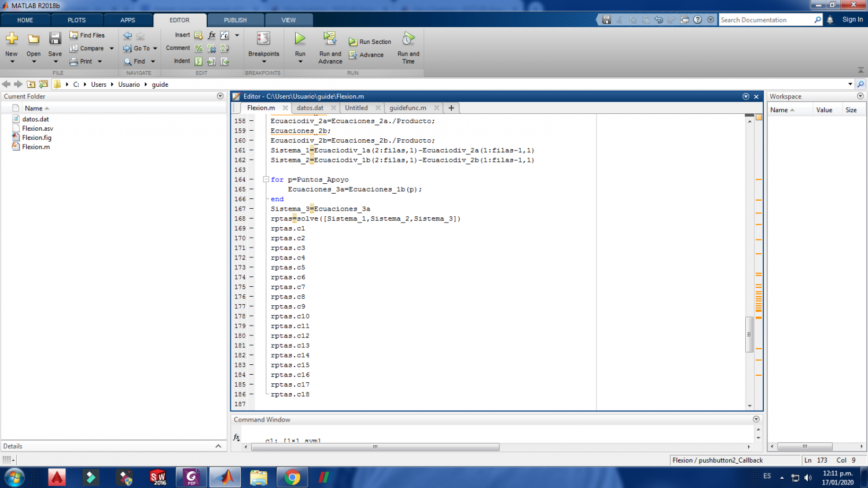Viewport: 868px width, 488px height.
Task: Click the Comment percent icon
Action: tap(198, 49)
